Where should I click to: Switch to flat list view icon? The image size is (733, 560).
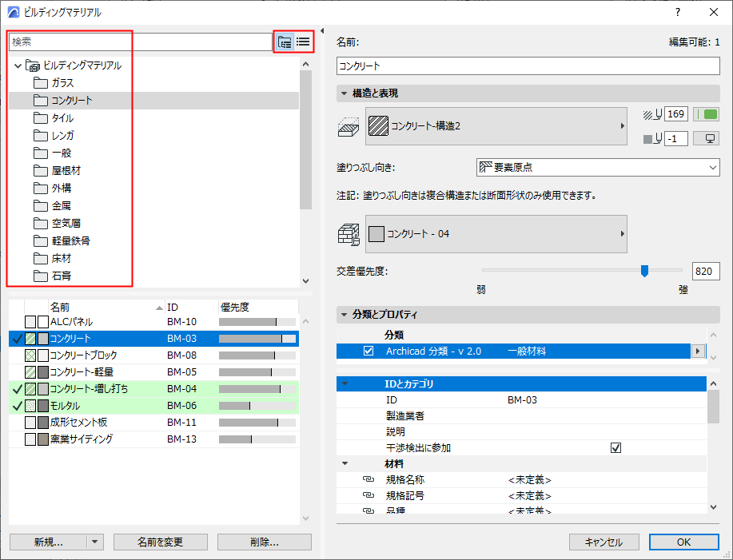point(303,42)
